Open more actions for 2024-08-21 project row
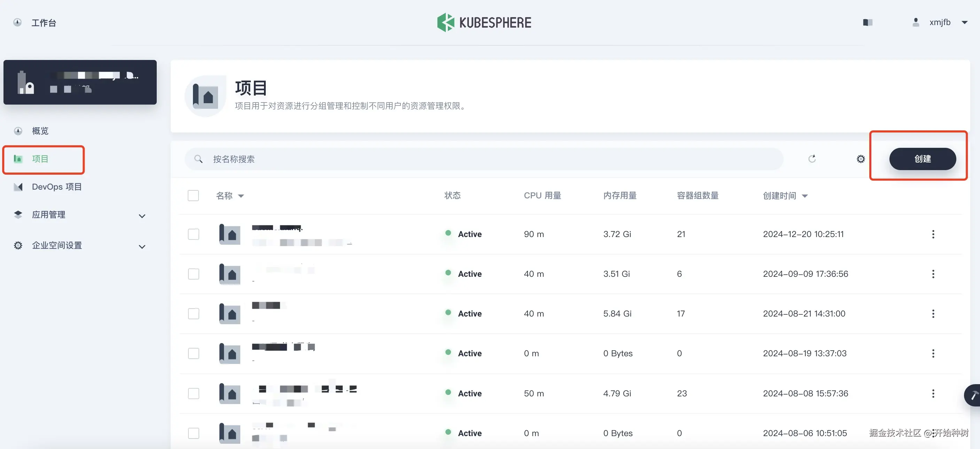 pos(933,314)
